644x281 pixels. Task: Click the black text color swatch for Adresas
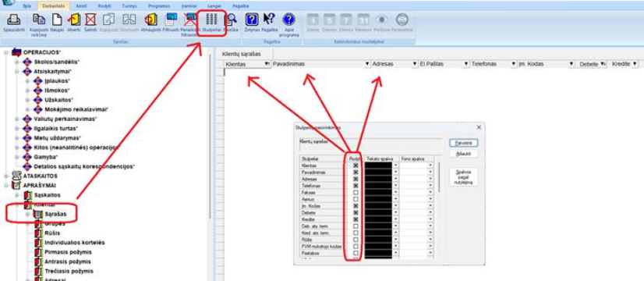[378, 179]
